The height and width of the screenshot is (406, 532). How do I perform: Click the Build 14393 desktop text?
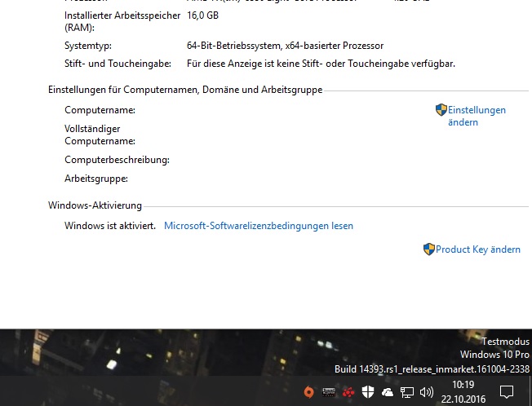[432, 369]
